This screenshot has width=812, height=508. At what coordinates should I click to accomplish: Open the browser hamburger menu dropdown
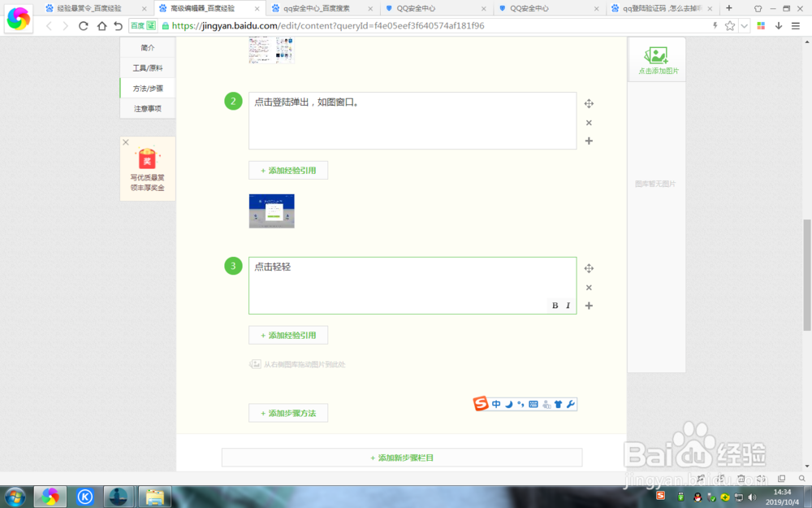797,25
